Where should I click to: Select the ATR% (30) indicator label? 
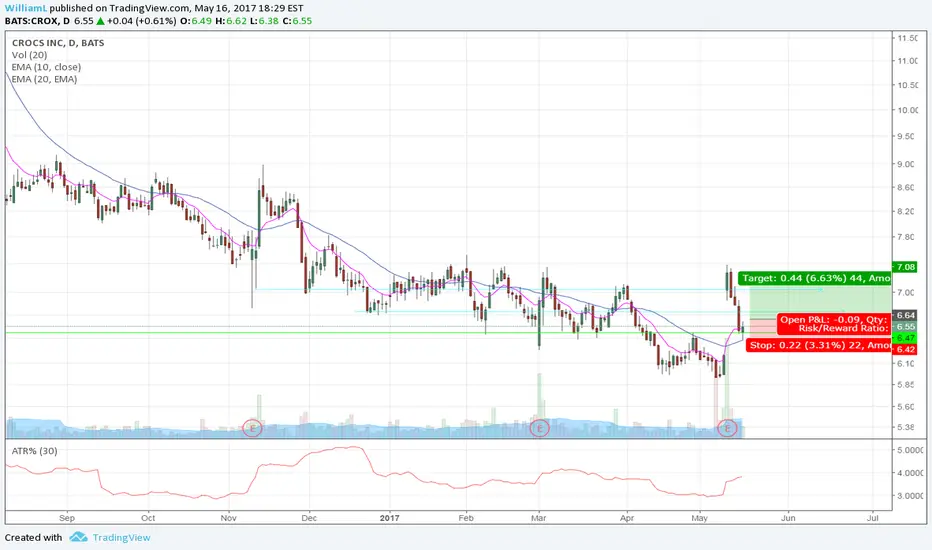pos(35,451)
